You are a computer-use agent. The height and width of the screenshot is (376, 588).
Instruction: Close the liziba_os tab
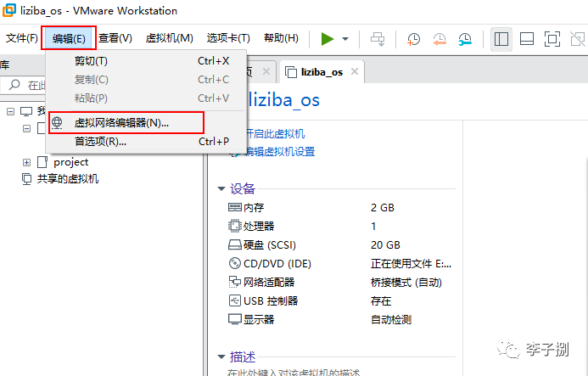click(355, 71)
